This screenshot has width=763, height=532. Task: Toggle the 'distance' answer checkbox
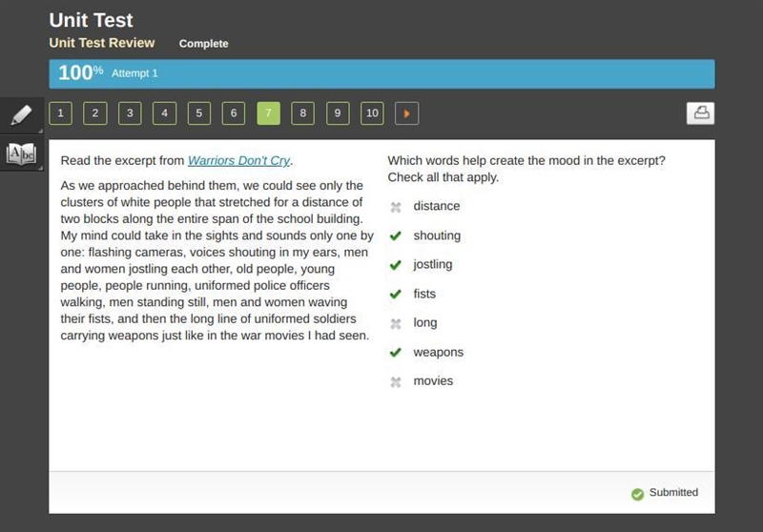(x=396, y=207)
